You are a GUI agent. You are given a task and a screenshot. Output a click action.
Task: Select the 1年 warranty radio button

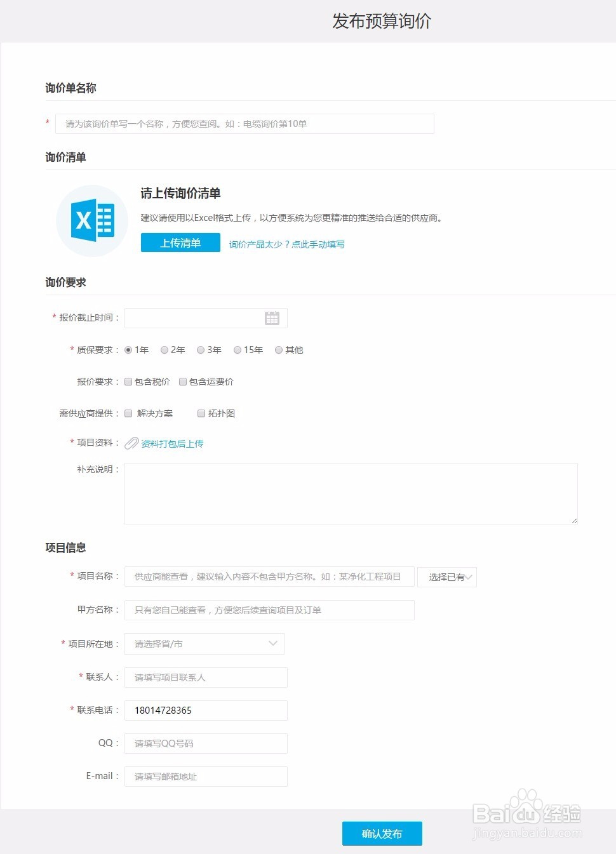128,350
